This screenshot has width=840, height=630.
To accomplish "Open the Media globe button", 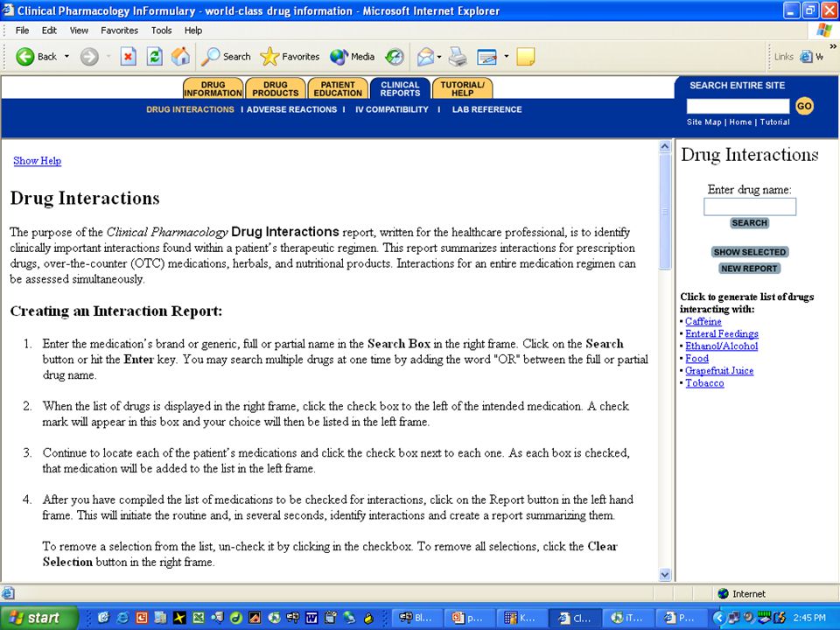I will pyautogui.click(x=339, y=56).
